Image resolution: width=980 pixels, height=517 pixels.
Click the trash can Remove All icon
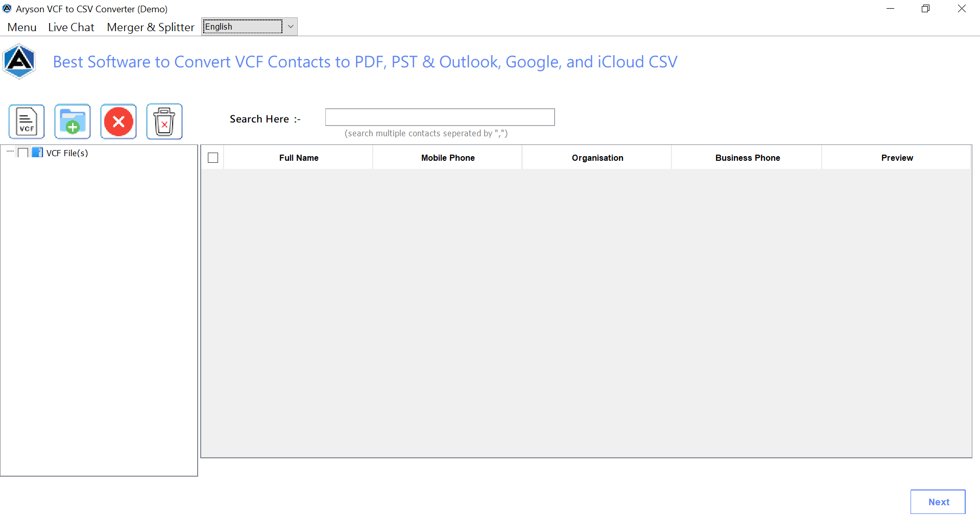[164, 121]
